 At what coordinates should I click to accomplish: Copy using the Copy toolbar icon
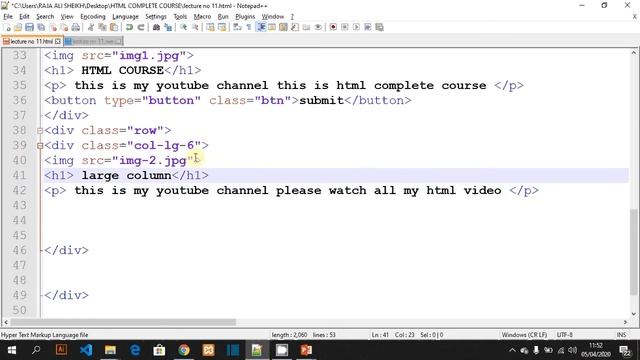click(102, 27)
